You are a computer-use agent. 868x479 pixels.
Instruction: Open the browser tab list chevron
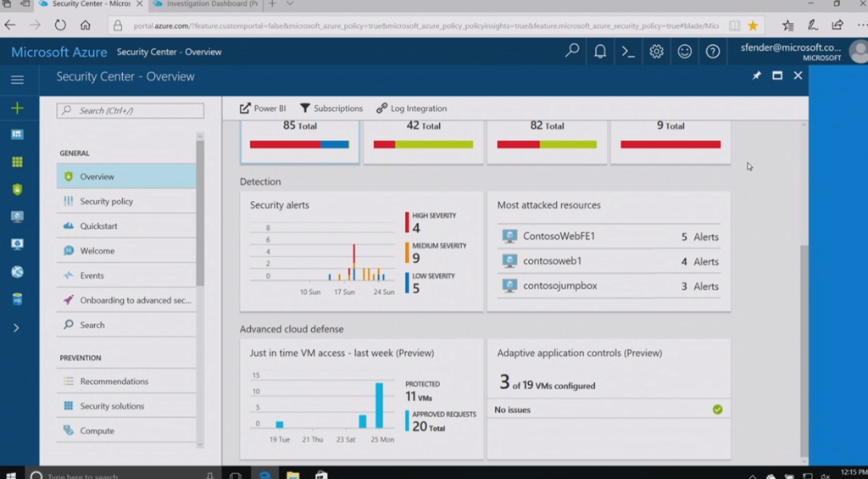(290, 4)
